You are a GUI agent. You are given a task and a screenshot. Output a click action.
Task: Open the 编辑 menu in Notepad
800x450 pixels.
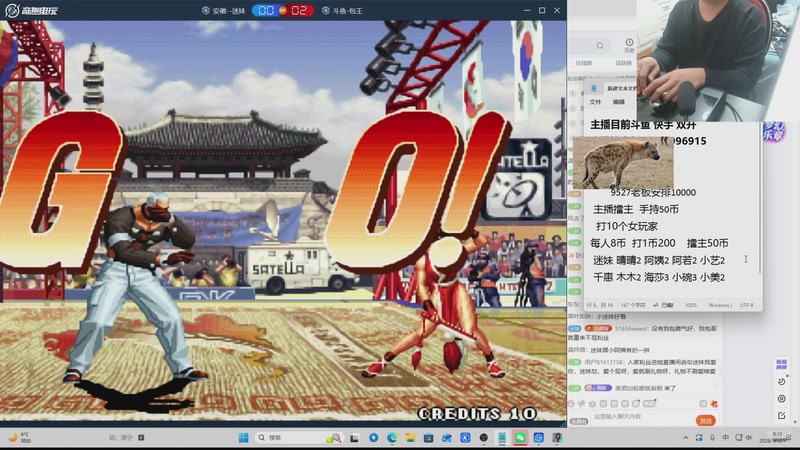pos(619,102)
